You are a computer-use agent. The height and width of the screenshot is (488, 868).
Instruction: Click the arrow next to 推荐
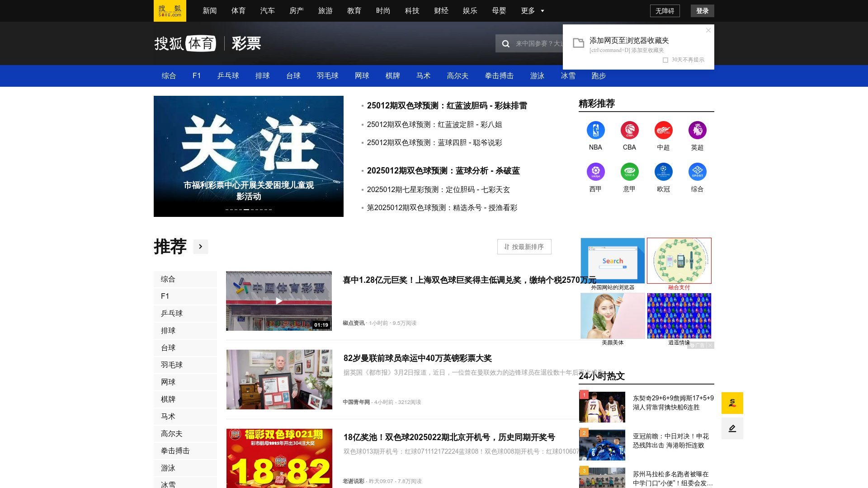click(x=201, y=247)
